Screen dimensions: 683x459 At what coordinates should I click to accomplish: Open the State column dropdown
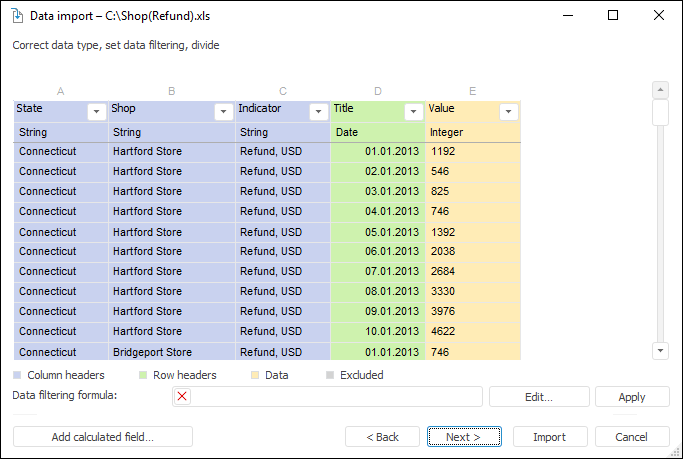[x=97, y=112]
